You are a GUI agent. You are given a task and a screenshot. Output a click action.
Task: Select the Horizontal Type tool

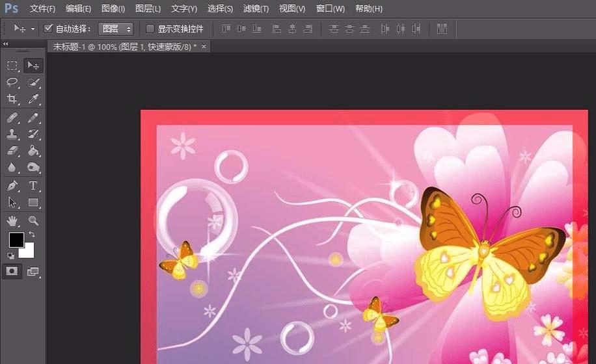[x=33, y=186]
